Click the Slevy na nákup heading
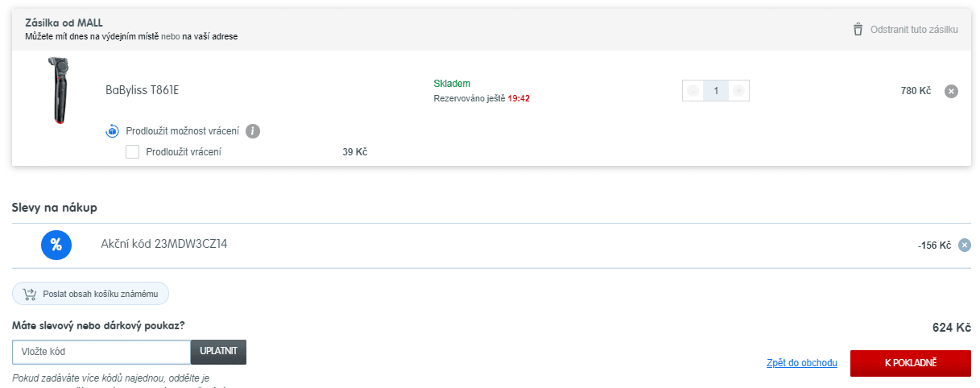 point(55,208)
